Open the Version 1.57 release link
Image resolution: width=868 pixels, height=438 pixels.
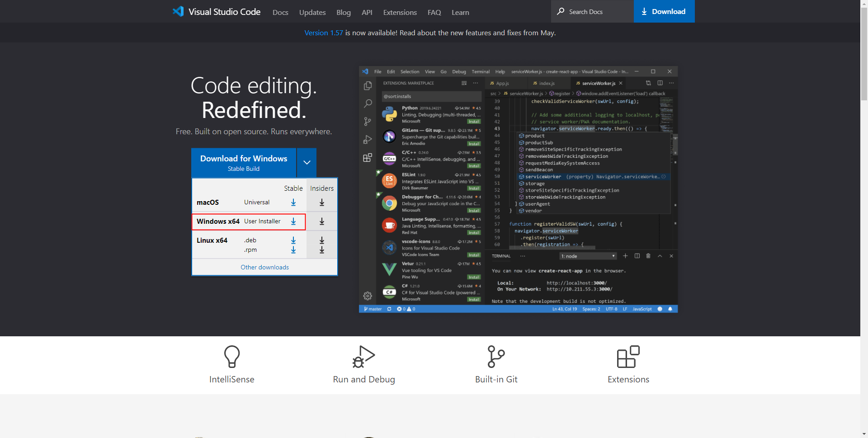pos(324,33)
